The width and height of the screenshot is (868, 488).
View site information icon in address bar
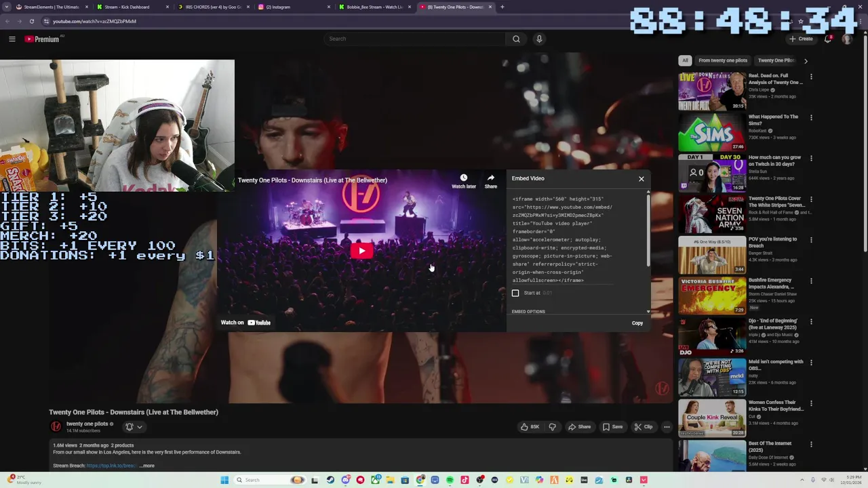pos(45,21)
